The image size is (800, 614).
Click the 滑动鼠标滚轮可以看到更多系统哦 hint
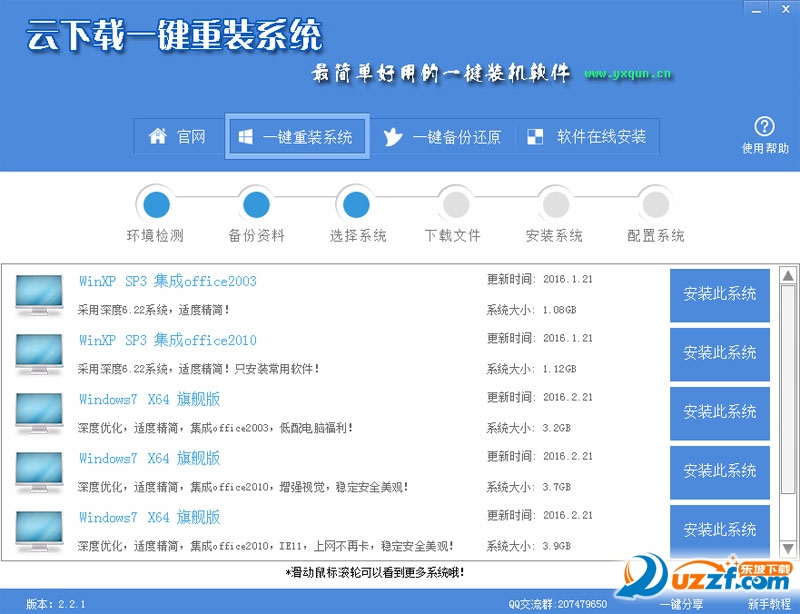coord(375,573)
